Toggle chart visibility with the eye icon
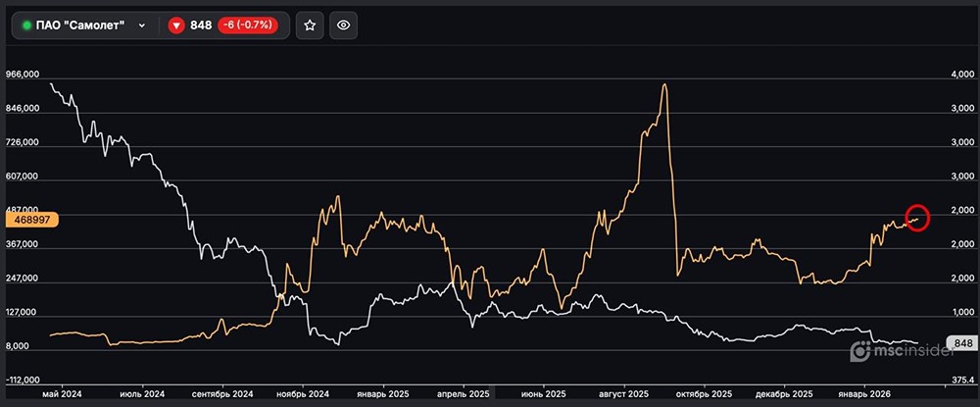The width and height of the screenshot is (980, 407). [342, 25]
